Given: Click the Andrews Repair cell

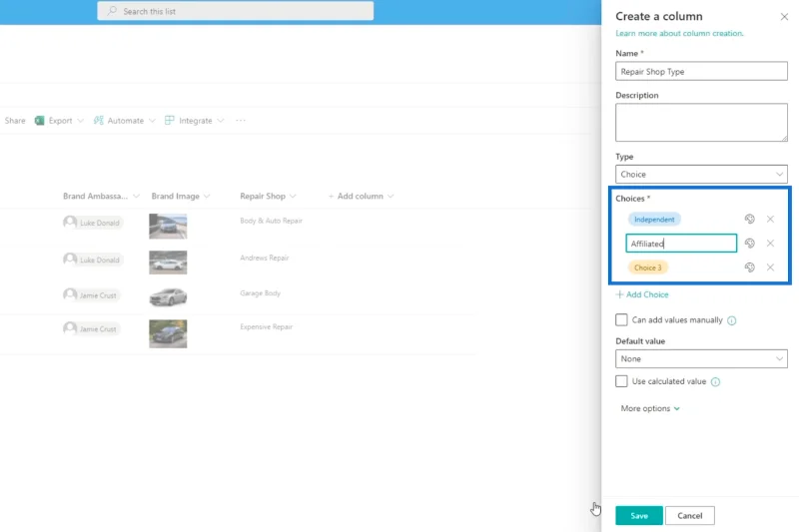Looking at the screenshot, I should (265, 258).
